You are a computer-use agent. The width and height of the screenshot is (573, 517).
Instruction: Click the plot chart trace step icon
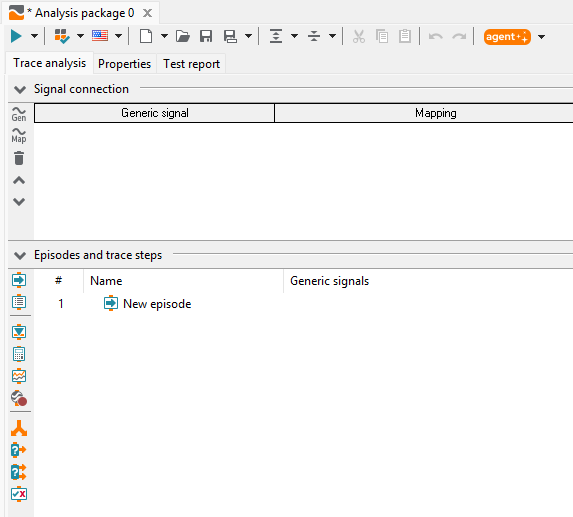(19, 376)
